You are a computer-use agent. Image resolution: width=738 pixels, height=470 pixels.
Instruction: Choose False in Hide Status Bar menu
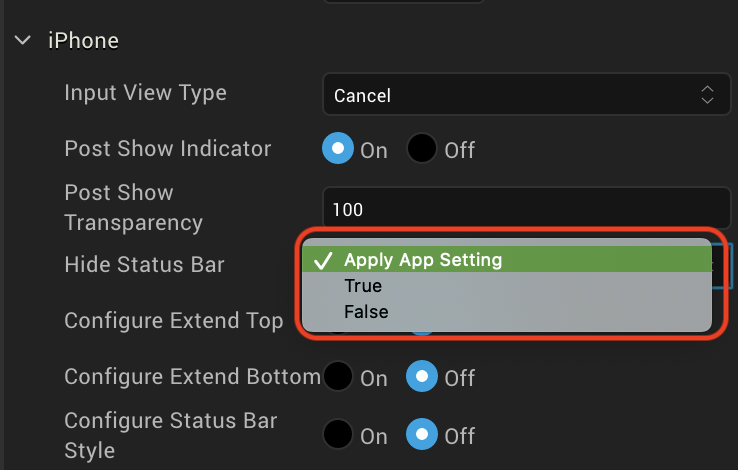click(x=506, y=311)
